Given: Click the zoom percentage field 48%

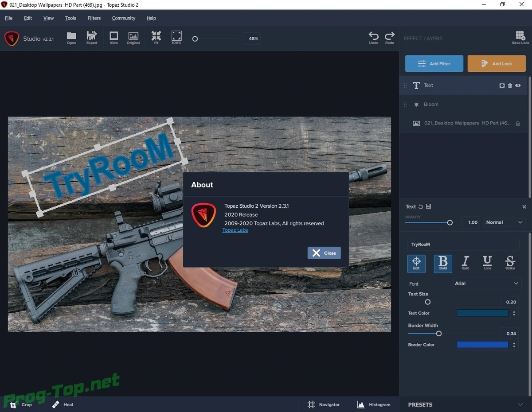Looking at the screenshot, I should (x=251, y=39).
